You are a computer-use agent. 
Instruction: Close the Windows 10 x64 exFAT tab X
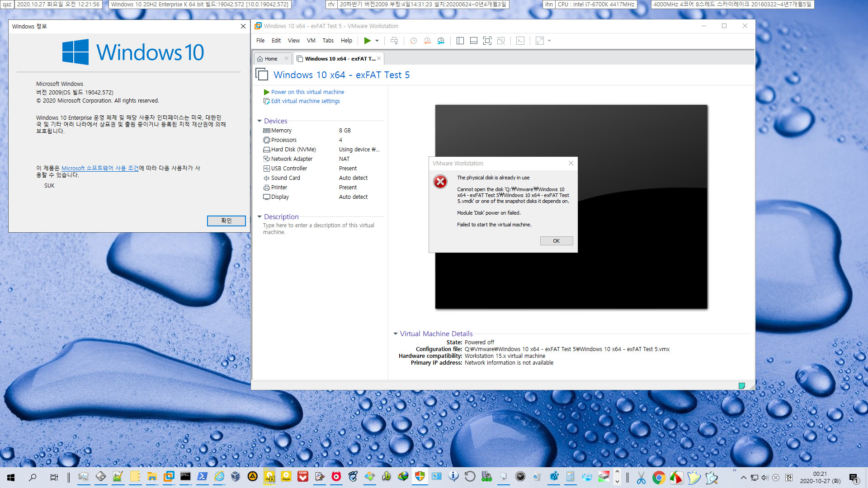[379, 58]
